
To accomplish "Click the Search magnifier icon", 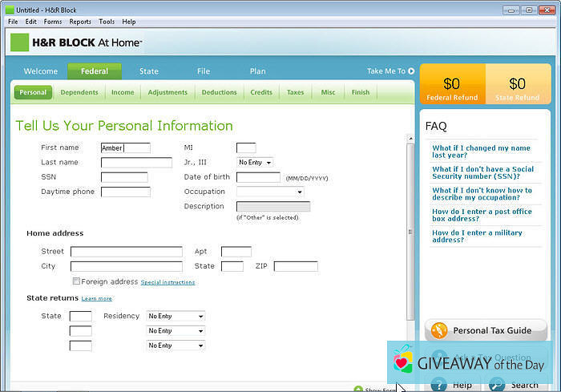I will point(497,384).
